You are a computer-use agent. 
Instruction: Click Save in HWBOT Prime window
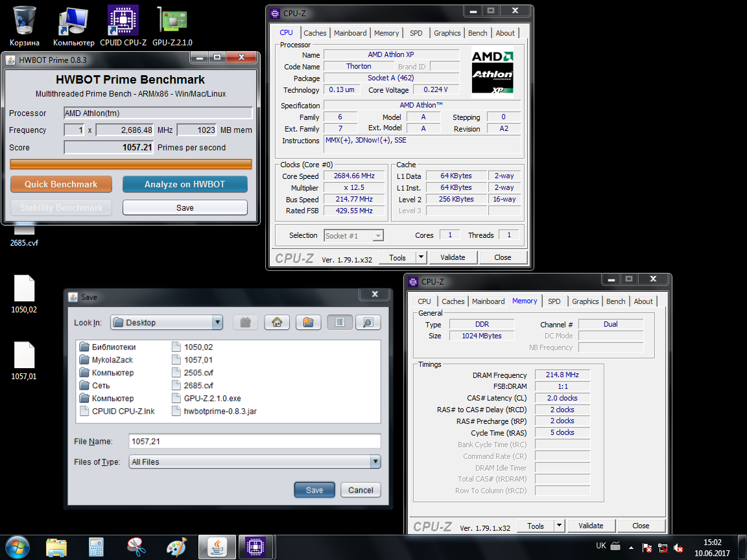coord(185,207)
